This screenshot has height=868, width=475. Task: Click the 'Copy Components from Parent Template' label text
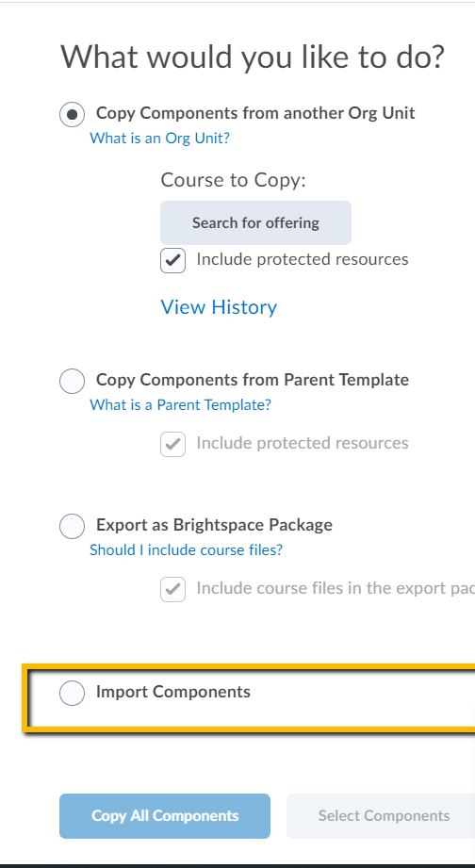[253, 380]
